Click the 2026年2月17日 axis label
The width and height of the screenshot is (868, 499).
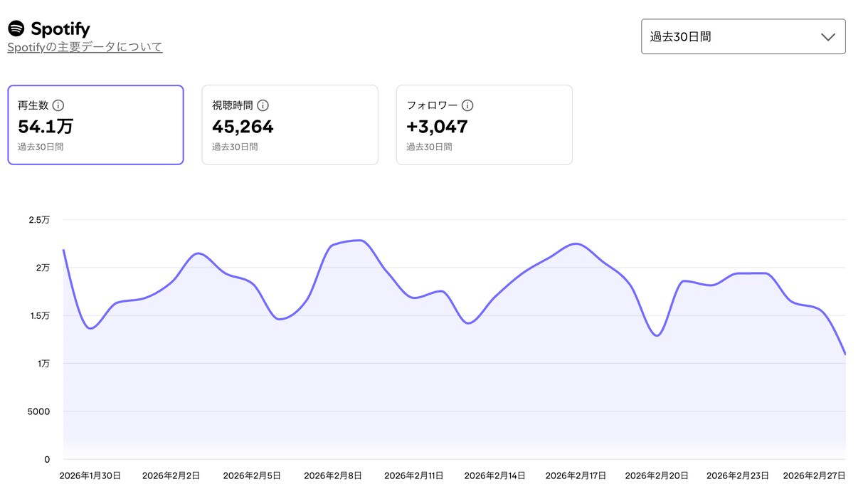pos(576,476)
